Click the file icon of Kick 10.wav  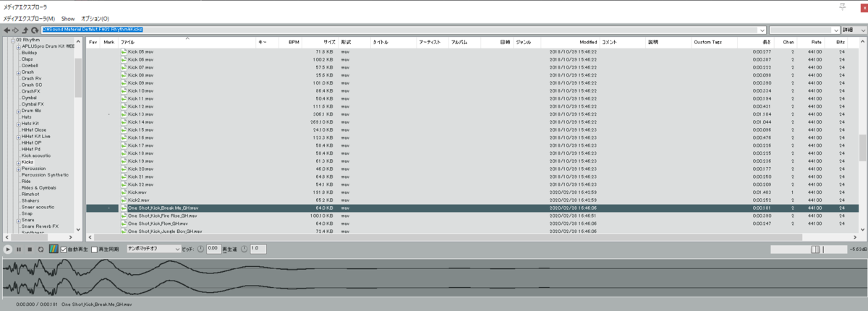[x=124, y=91]
